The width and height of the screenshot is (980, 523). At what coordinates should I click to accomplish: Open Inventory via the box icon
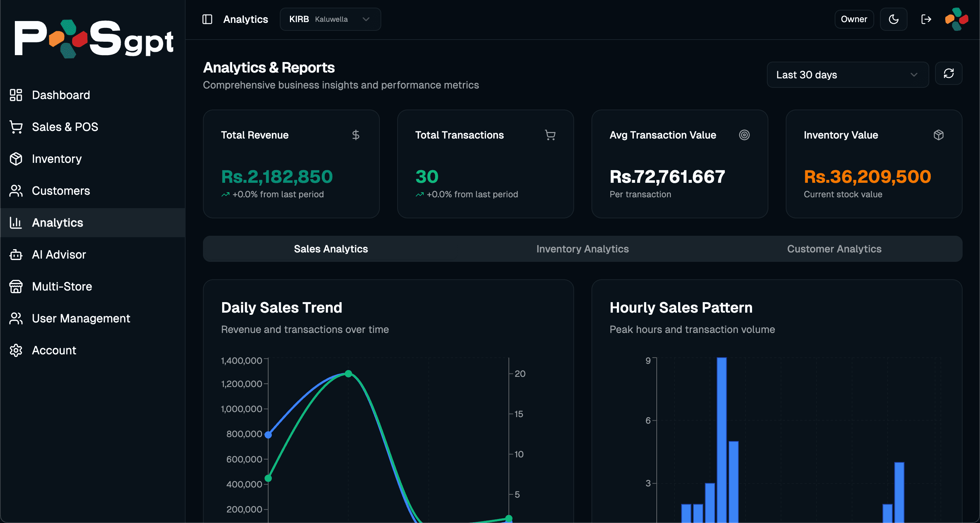click(x=16, y=159)
